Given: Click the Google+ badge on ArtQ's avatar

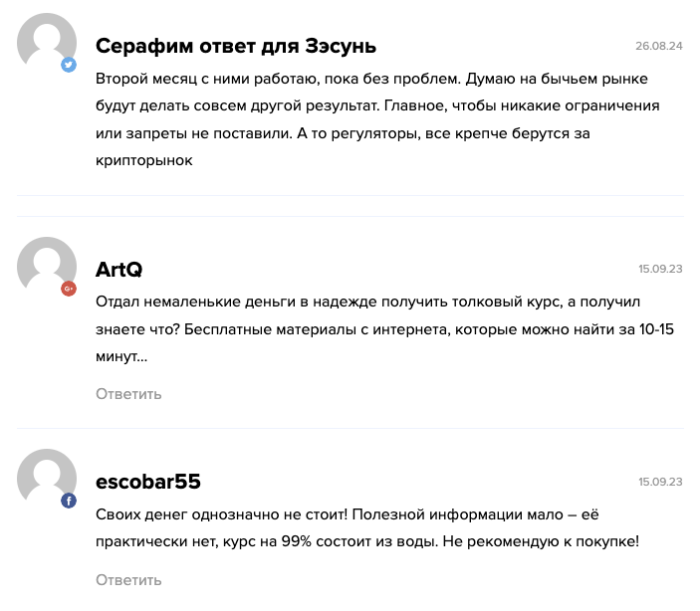Looking at the screenshot, I should pos(69,289).
